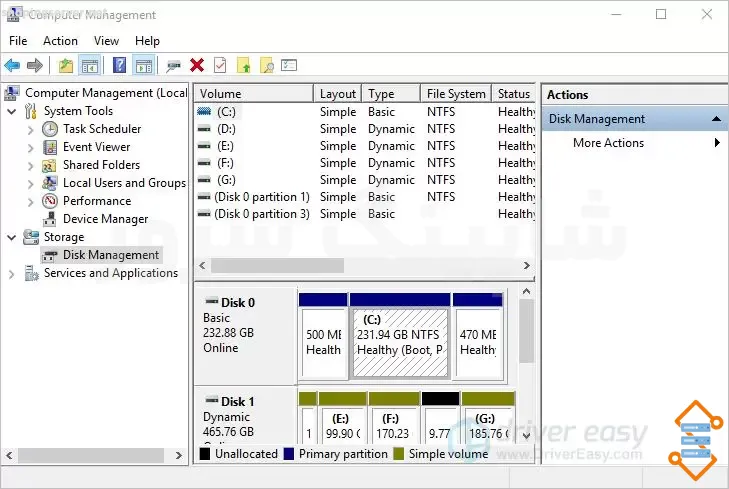Click the Services and Applications icon
The width and height of the screenshot is (729, 489).
point(31,273)
